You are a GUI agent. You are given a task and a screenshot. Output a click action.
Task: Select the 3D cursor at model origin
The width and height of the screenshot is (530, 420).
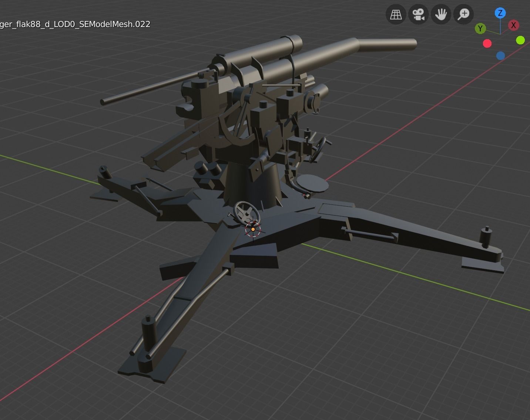(253, 229)
